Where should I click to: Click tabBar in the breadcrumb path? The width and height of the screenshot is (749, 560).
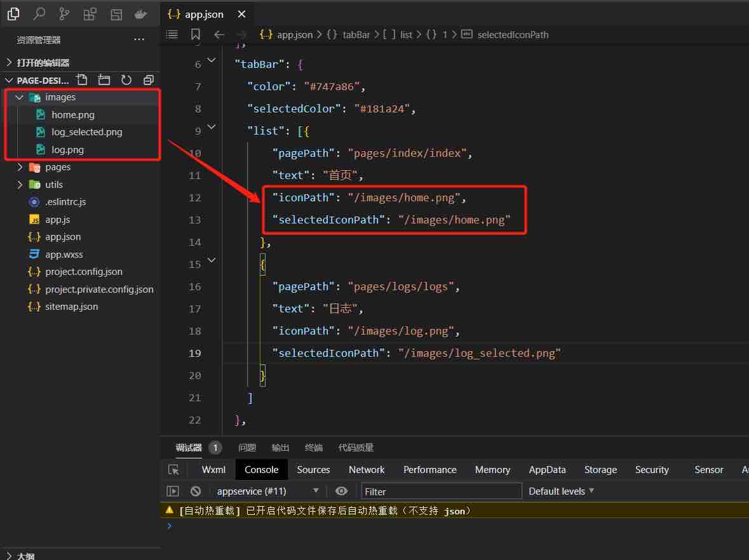coord(356,35)
